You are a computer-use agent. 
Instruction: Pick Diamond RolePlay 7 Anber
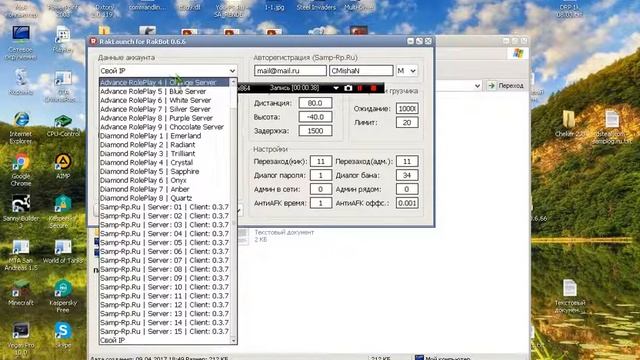[164, 189]
